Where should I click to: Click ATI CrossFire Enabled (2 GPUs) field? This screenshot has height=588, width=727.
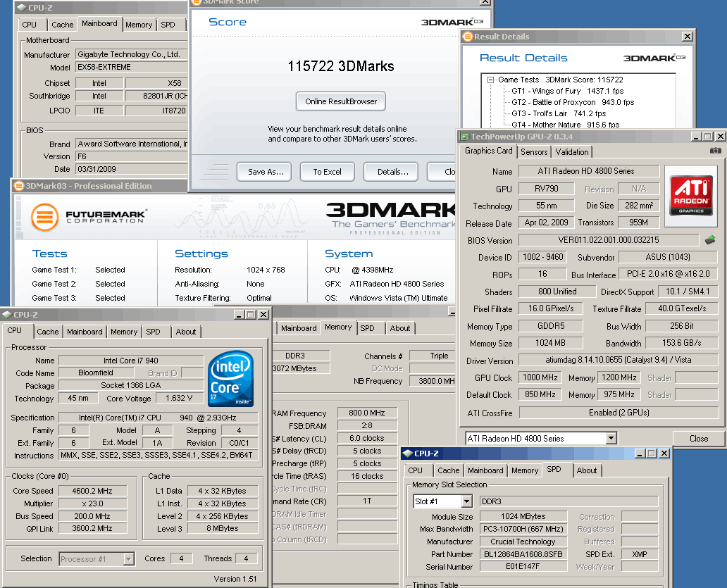619,413
